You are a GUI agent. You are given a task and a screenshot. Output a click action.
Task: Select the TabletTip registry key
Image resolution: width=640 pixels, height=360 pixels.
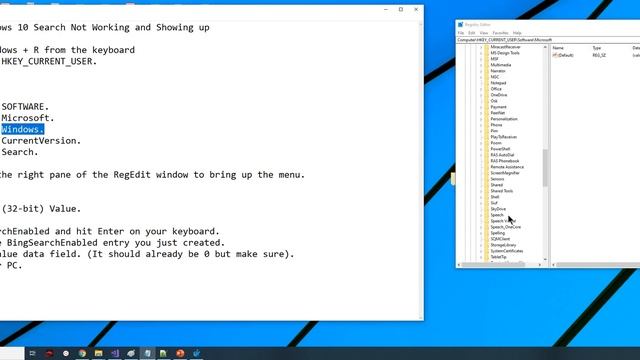(498, 257)
